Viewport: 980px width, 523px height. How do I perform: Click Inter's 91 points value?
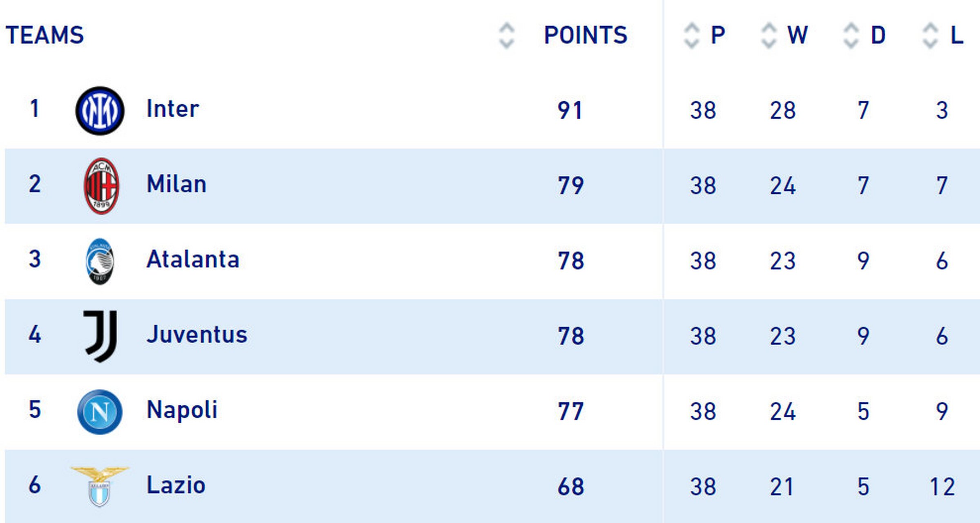[x=570, y=110]
